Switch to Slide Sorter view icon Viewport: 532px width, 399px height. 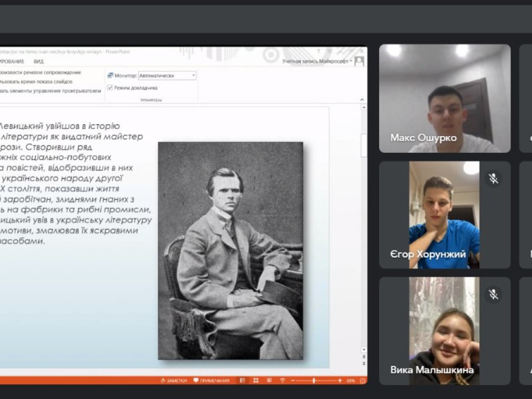(256, 381)
